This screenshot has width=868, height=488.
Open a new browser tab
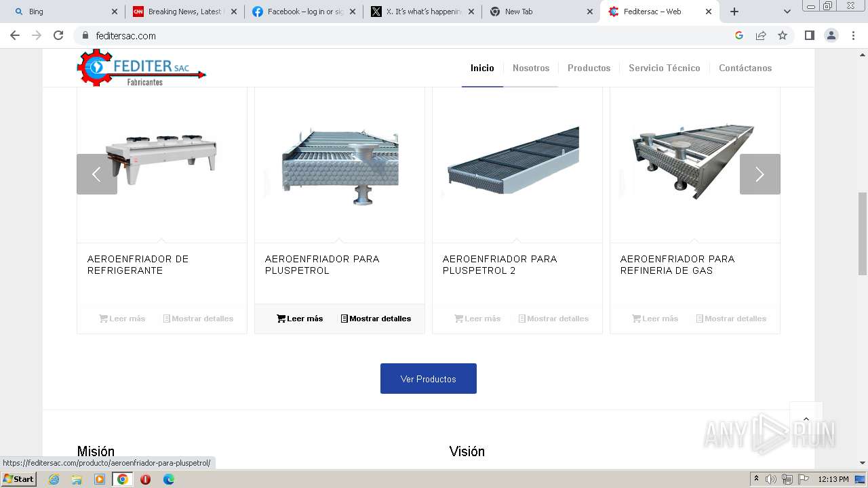[x=734, y=12]
